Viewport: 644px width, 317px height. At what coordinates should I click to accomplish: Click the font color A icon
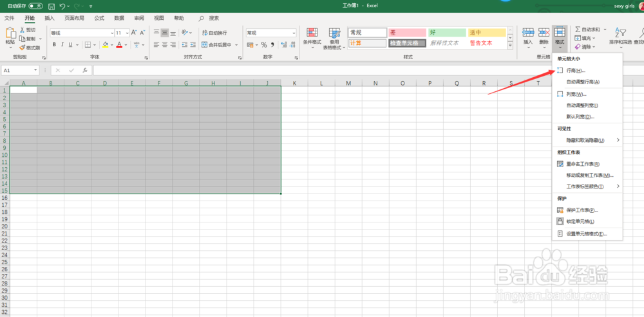119,45
